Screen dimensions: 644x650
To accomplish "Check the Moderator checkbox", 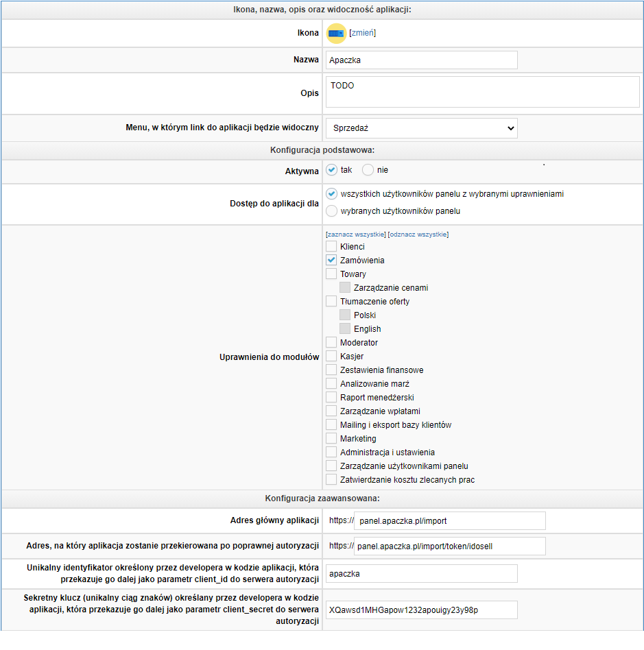I will click(331, 343).
